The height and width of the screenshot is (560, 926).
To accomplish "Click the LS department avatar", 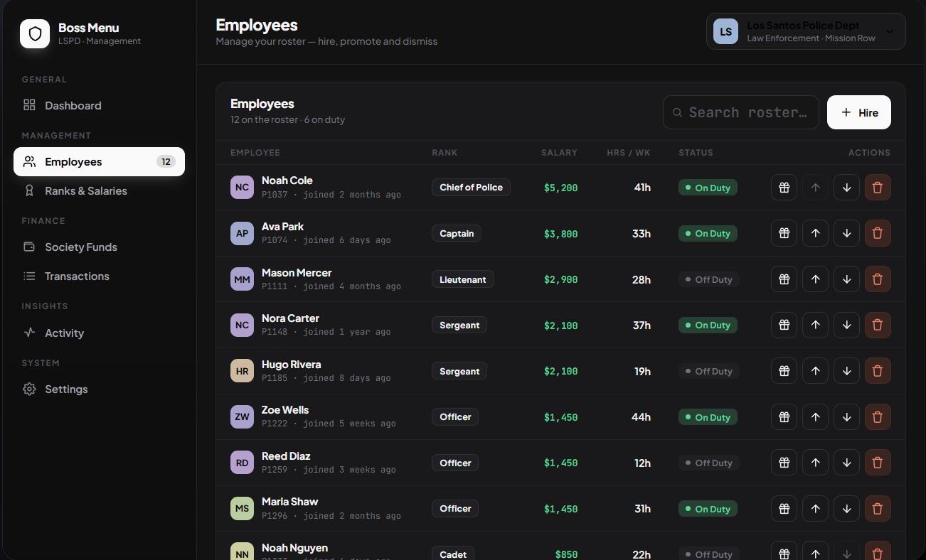I will tap(726, 31).
